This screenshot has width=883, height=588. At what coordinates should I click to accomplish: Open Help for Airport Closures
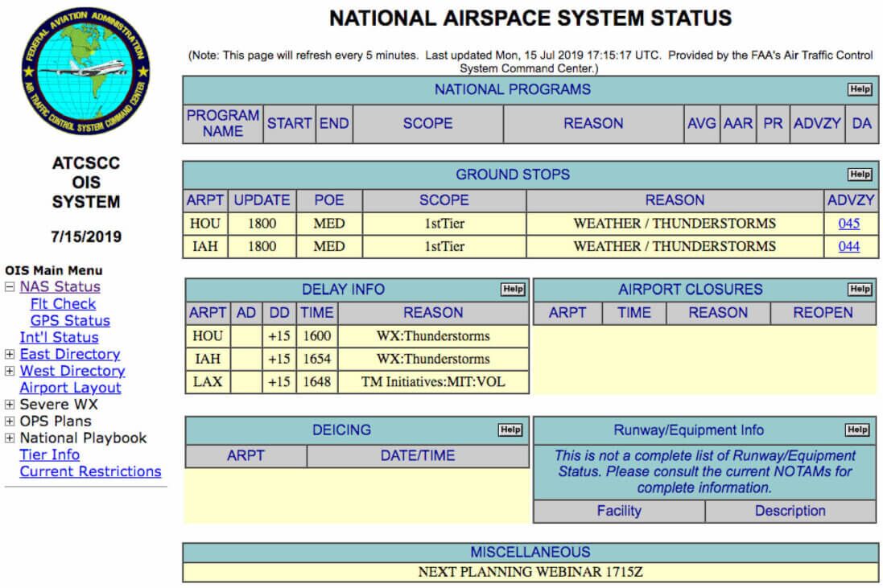tap(860, 290)
